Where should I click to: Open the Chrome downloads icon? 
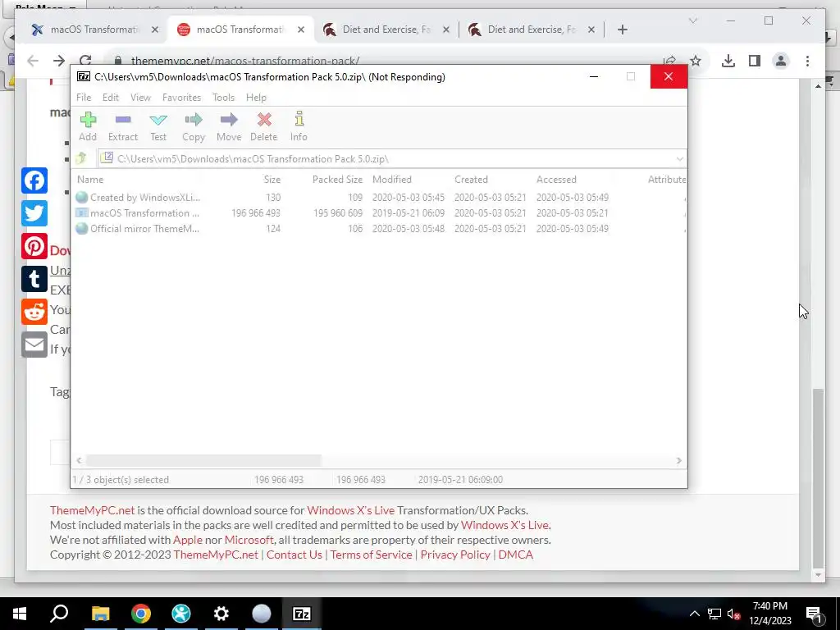pos(728,61)
